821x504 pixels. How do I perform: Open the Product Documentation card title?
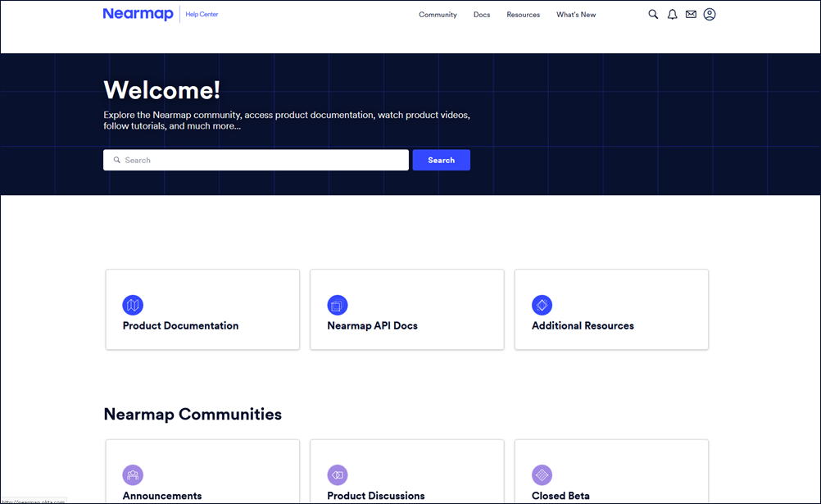point(180,325)
